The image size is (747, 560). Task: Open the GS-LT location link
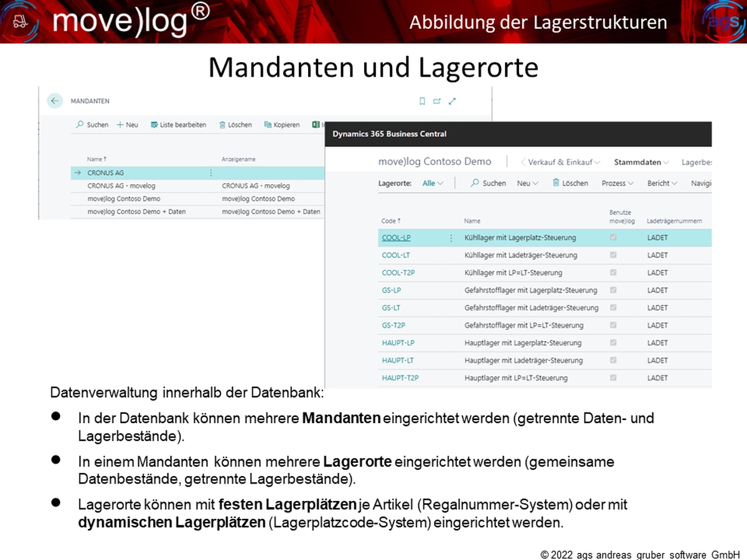pos(391,307)
